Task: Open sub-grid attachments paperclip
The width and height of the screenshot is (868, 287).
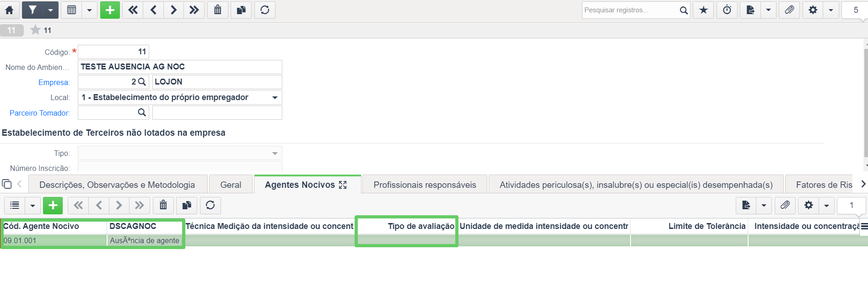Action: pos(785,205)
